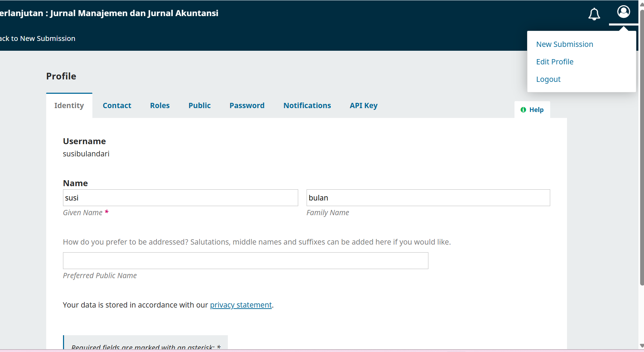Open the Password tab

tap(247, 106)
